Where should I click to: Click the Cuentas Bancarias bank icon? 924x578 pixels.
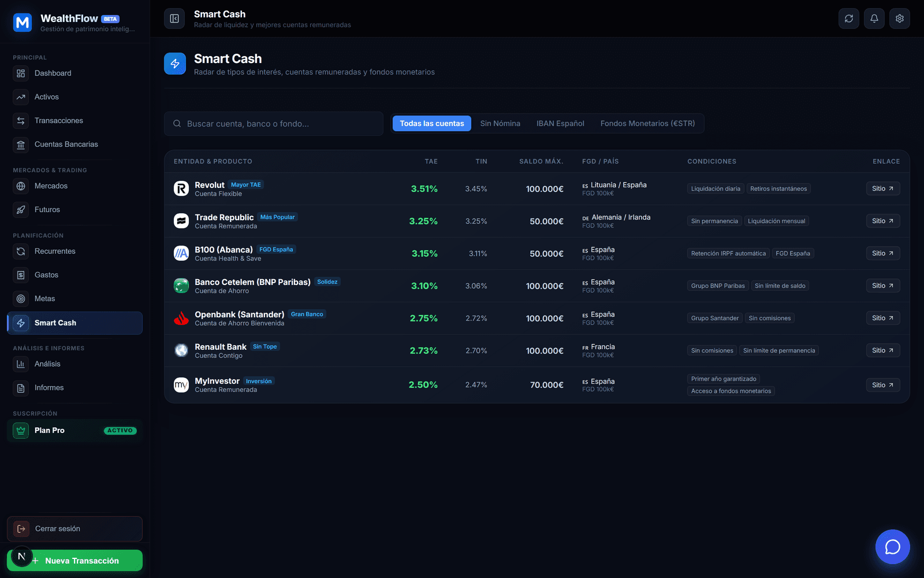(x=21, y=144)
